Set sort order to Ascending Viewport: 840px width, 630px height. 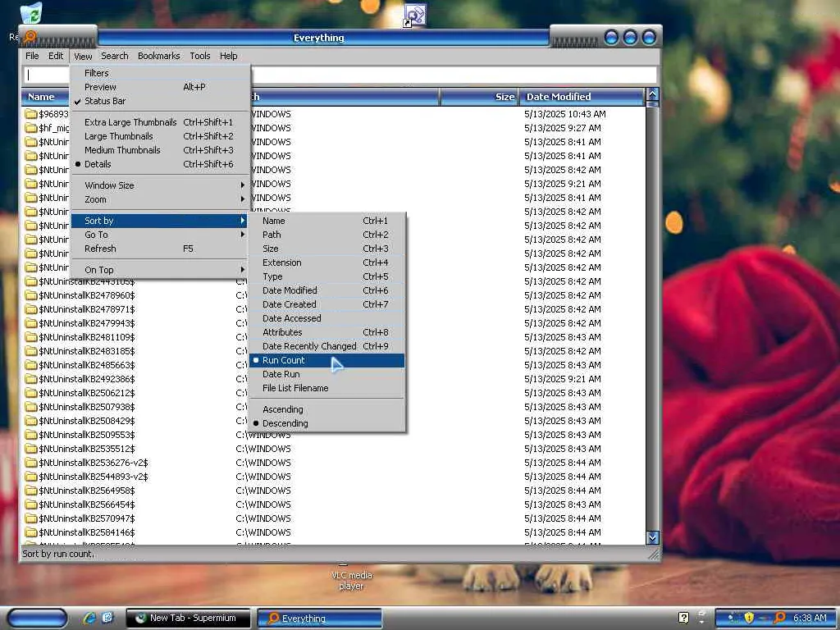pos(326,409)
